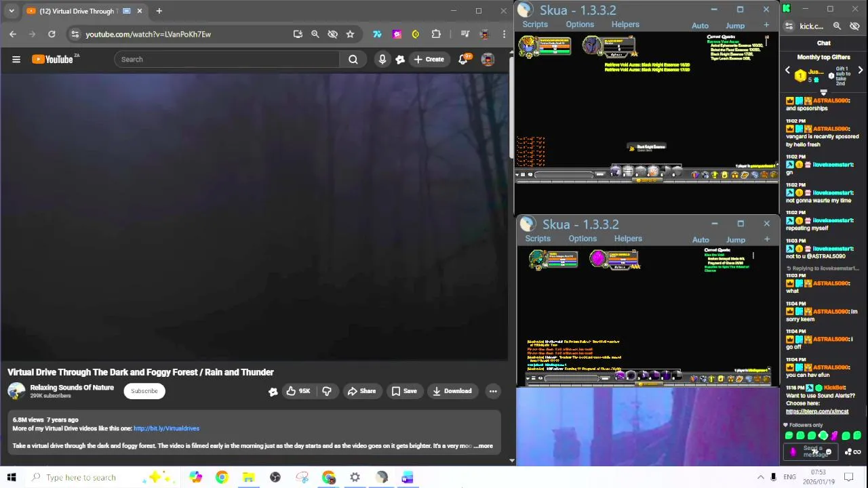This screenshot has height=488, width=868.
Task: Download the video
Action: 452,391
